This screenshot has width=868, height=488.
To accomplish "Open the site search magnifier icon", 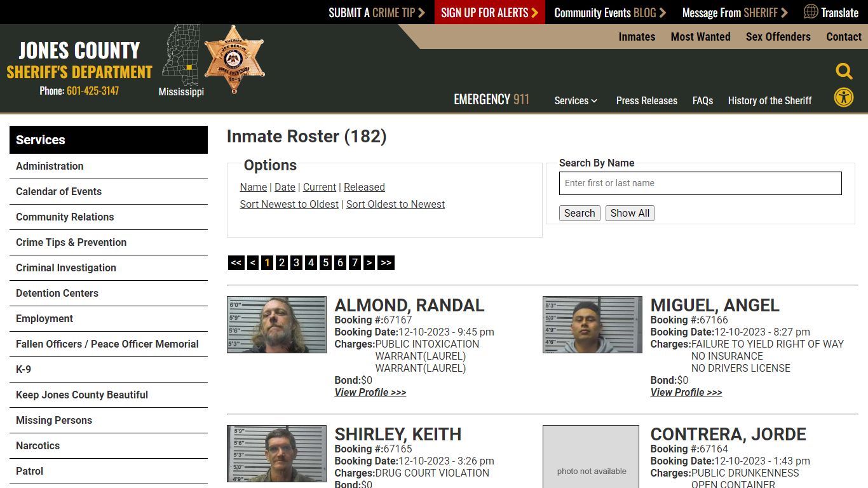I will [844, 71].
